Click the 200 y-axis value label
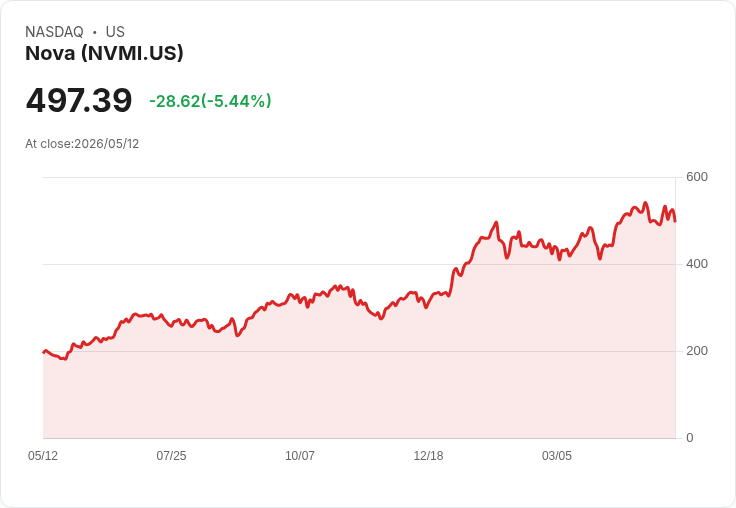 [x=697, y=351]
